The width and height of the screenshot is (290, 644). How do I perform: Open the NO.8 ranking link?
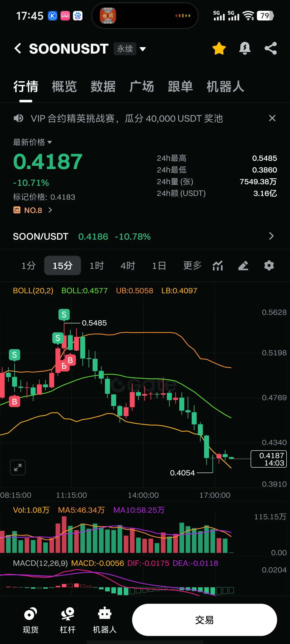(x=33, y=210)
